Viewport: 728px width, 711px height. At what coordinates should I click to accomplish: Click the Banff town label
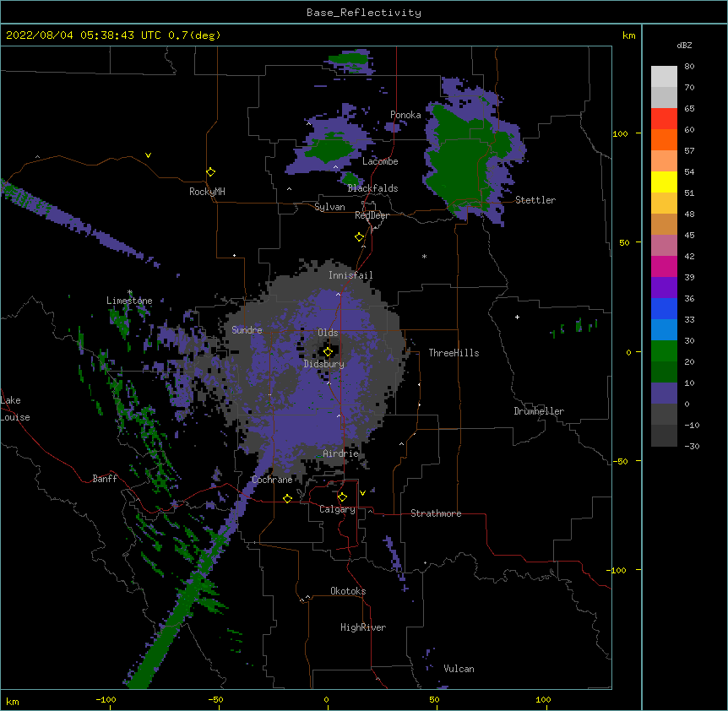point(105,479)
